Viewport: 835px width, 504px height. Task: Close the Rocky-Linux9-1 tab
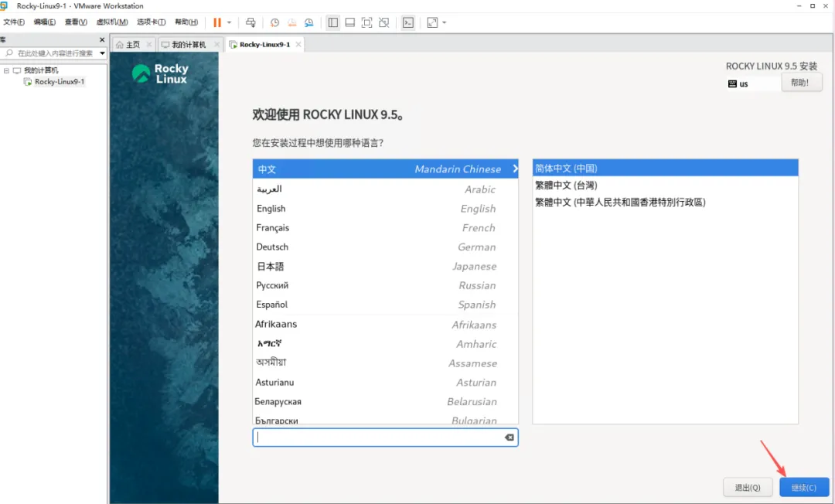click(x=298, y=44)
